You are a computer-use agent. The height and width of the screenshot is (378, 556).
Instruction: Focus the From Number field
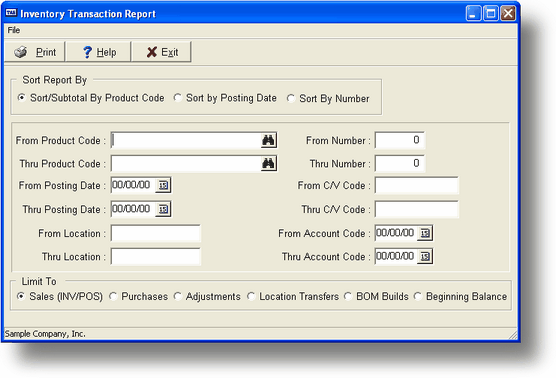[400, 140]
